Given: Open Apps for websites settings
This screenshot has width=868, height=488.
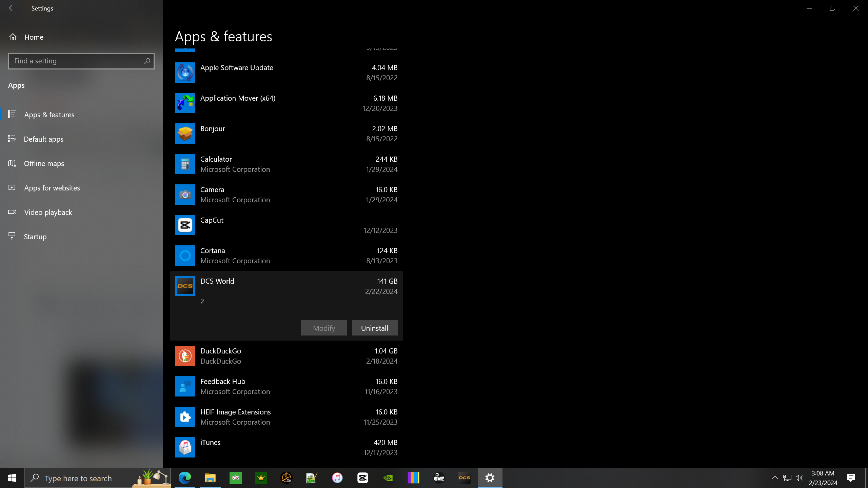Looking at the screenshot, I should (81, 188).
